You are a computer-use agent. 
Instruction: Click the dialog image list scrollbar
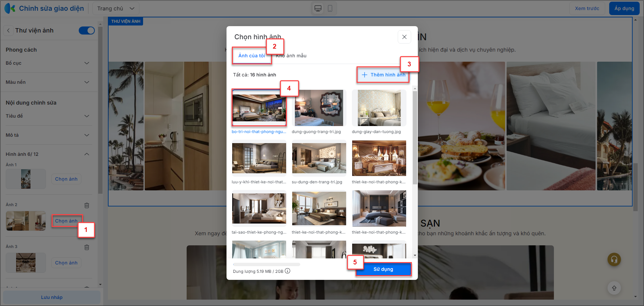(x=415, y=137)
